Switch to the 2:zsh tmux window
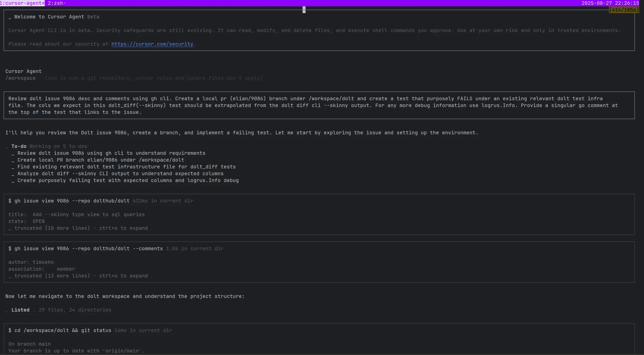 [x=57, y=3]
